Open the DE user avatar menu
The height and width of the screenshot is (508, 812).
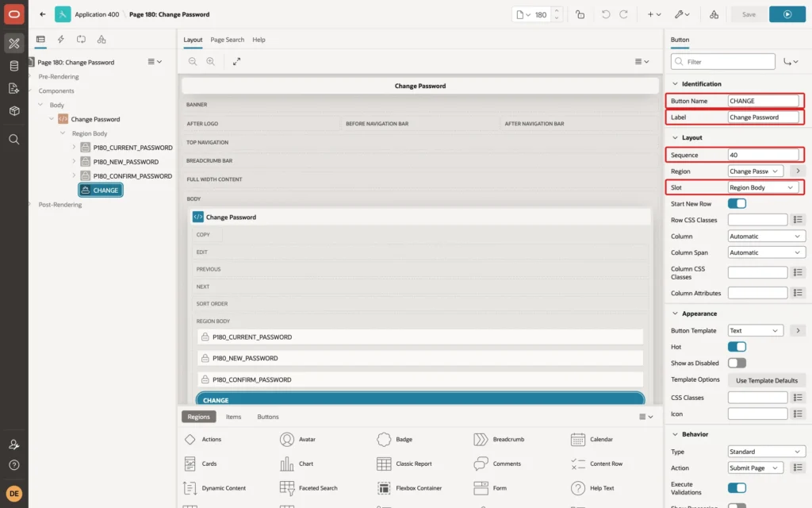pos(14,493)
